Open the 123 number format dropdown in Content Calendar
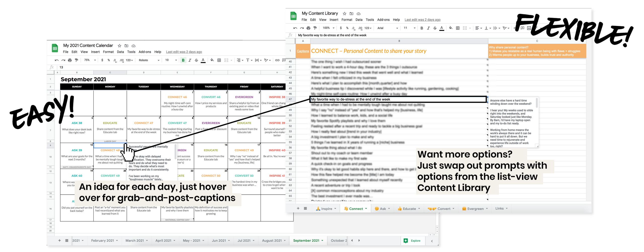This screenshot has height=252, width=644. click(129, 60)
